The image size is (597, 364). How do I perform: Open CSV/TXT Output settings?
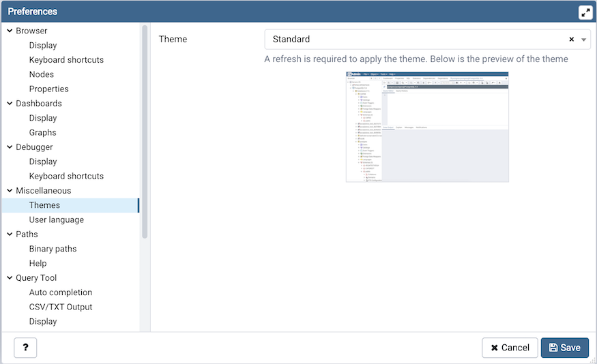[61, 307]
